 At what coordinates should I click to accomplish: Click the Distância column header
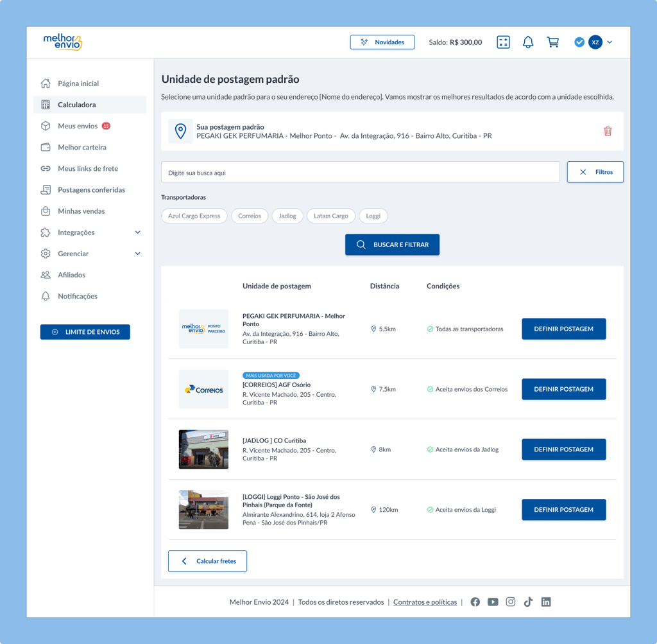pyautogui.click(x=385, y=286)
